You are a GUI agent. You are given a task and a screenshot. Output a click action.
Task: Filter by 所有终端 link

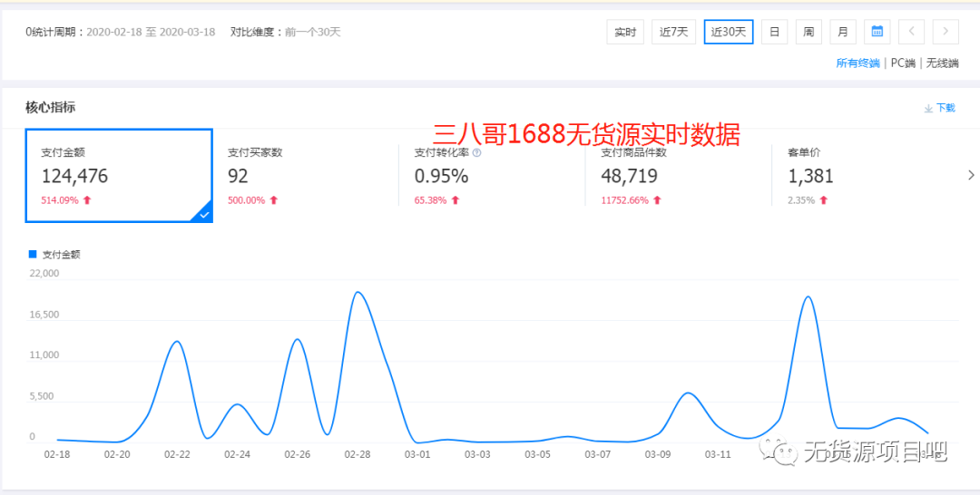pyautogui.click(x=857, y=63)
